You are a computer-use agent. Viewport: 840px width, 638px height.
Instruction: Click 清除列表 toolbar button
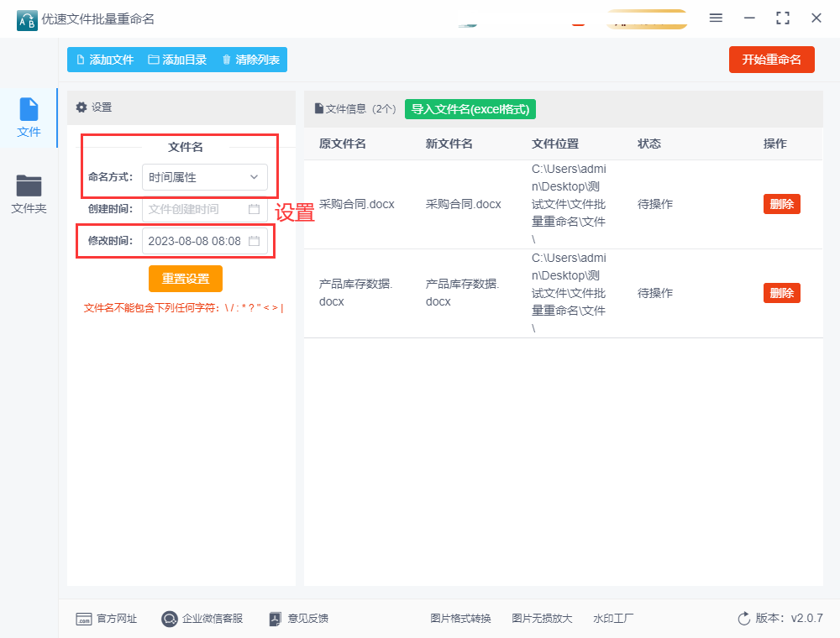pyautogui.click(x=250, y=60)
